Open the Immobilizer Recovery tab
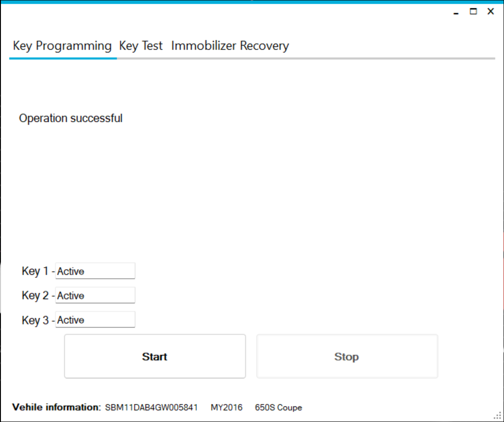504x422 pixels. 230,46
